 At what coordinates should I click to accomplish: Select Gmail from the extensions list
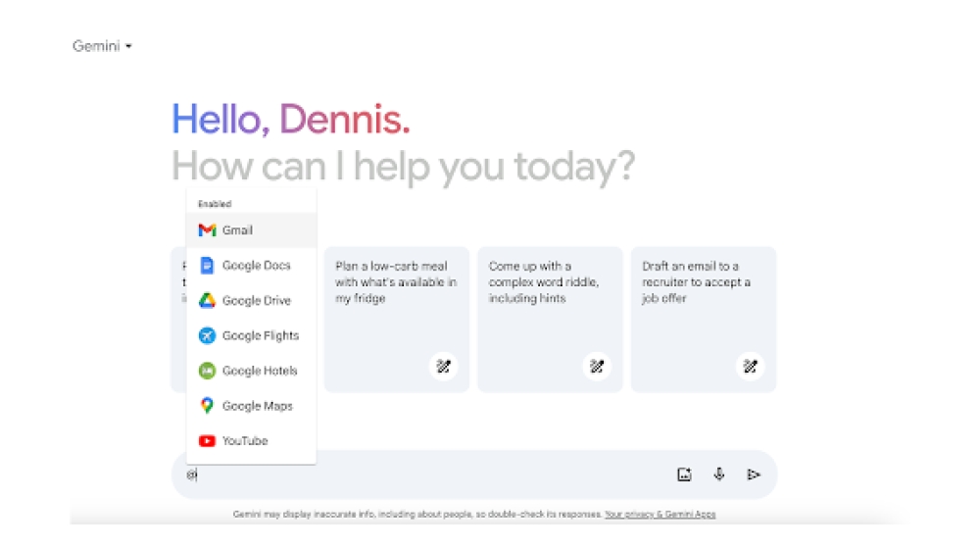coord(251,230)
